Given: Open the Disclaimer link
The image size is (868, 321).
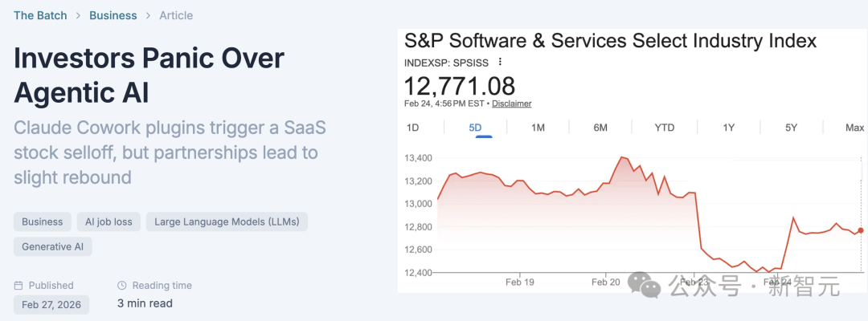Looking at the screenshot, I should pyautogui.click(x=511, y=104).
